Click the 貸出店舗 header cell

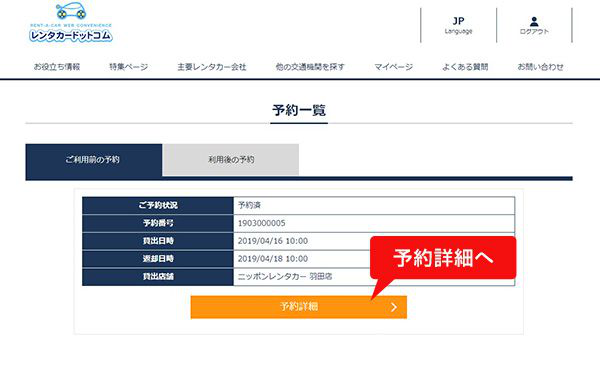(158, 276)
